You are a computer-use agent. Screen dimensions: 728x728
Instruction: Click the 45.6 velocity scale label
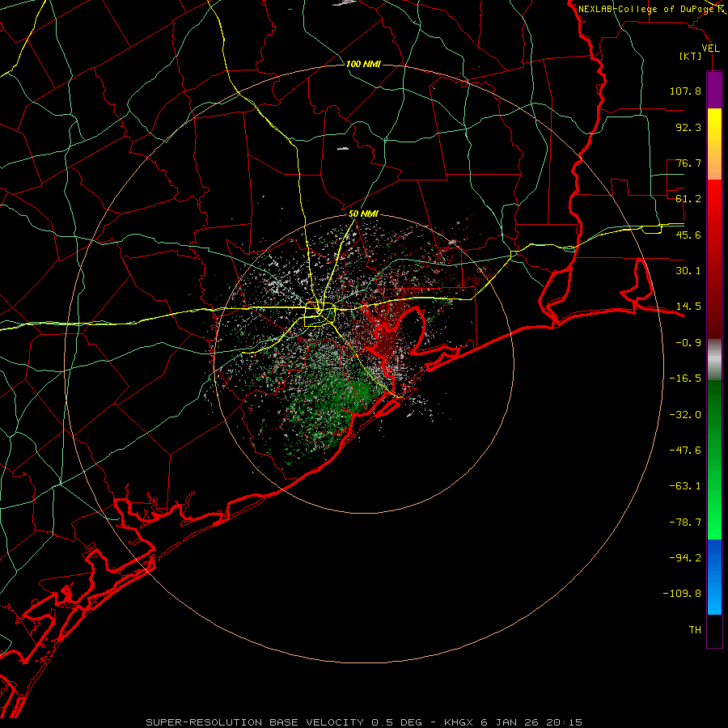[x=688, y=235]
